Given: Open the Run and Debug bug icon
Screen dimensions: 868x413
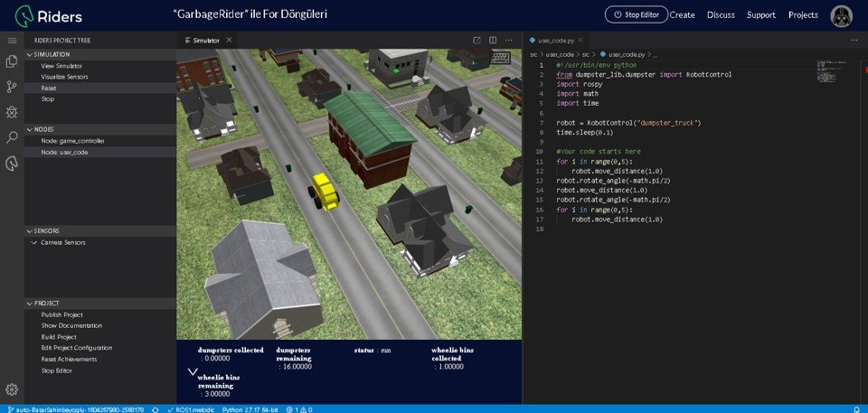Looking at the screenshot, I should pyautogui.click(x=12, y=112).
